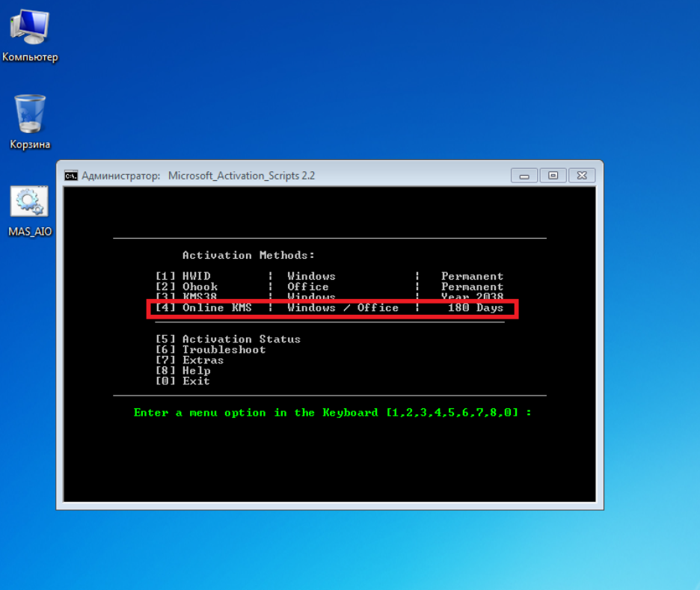The height and width of the screenshot is (590, 700).
Task: Click the [6] Troubleshoot entry
Action: 210,349
